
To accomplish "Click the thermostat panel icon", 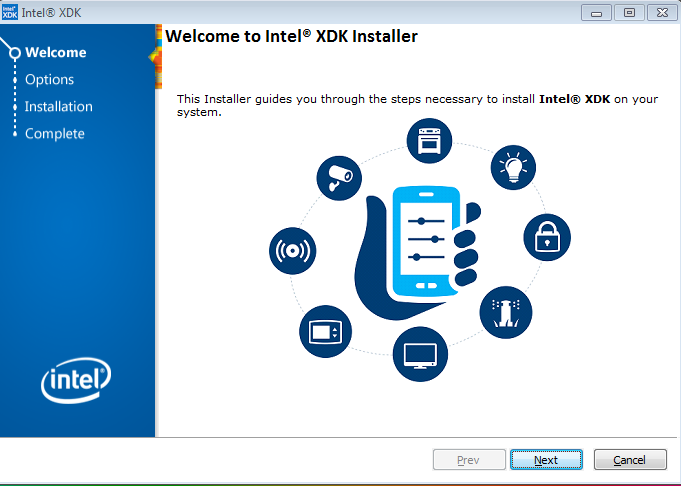I will click(x=325, y=331).
